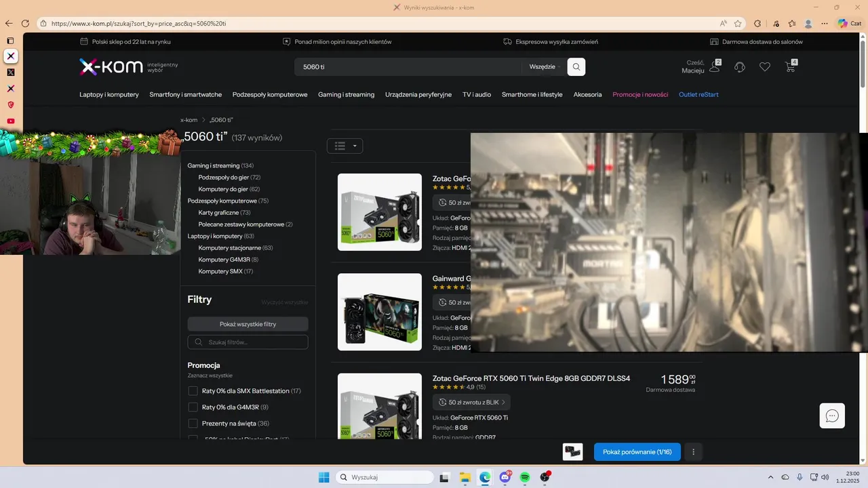Click the compared product thumbnail in bottom bar
Screen dimensions: 868x488
(x=573, y=452)
